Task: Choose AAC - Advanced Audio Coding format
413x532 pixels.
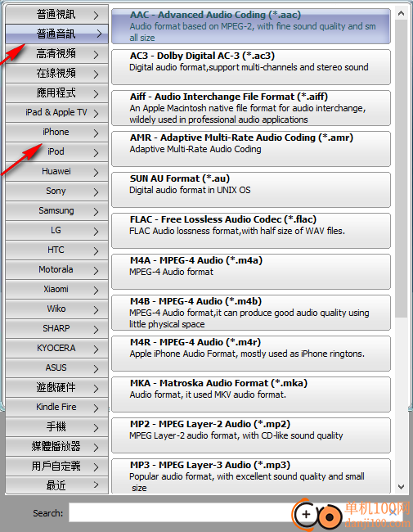Action: click(251, 26)
